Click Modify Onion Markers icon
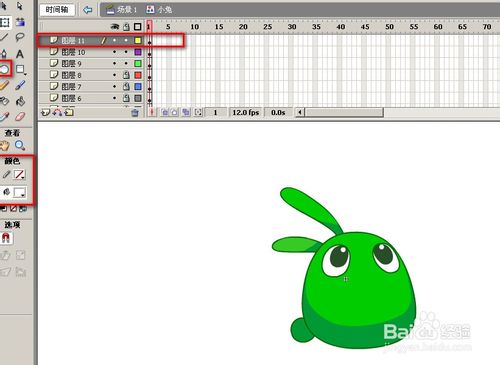This screenshot has height=365, width=500. pos(198,112)
